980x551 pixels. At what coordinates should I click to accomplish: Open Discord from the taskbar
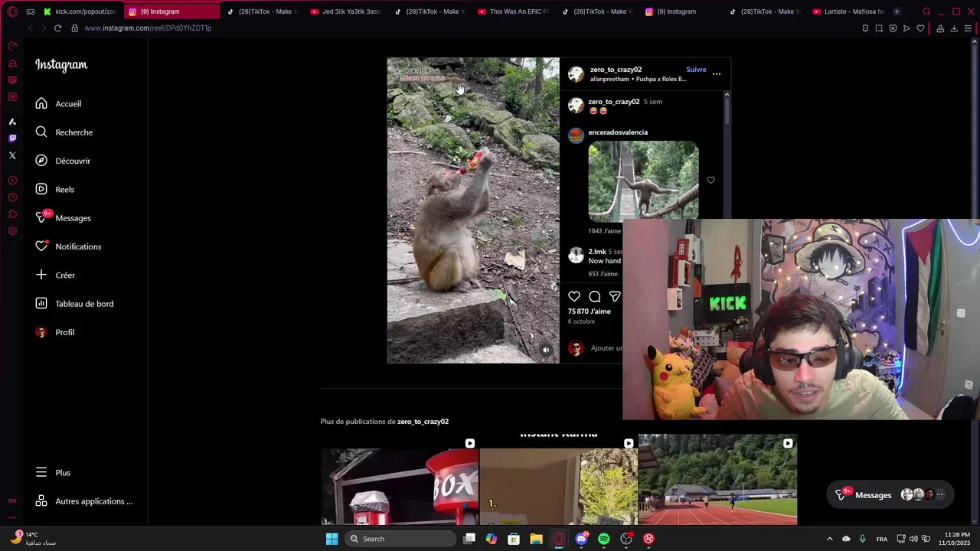click(x=581, y=539)
